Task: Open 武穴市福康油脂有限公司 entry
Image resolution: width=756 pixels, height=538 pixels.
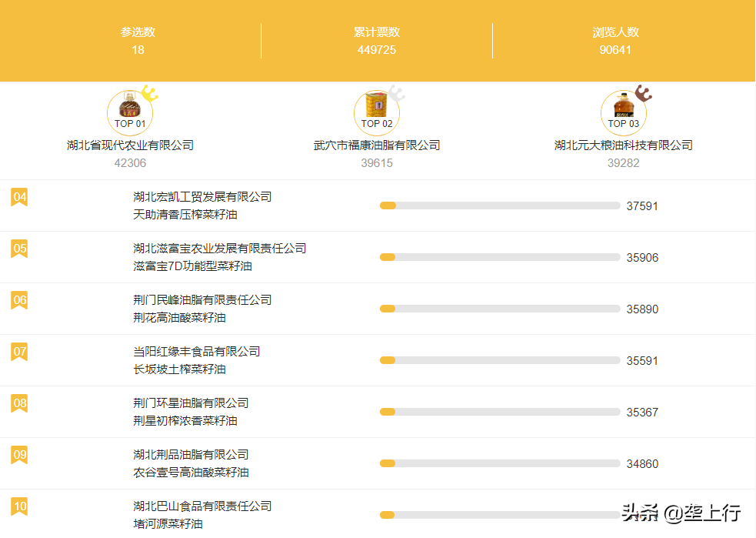Action: click(377, 145)
